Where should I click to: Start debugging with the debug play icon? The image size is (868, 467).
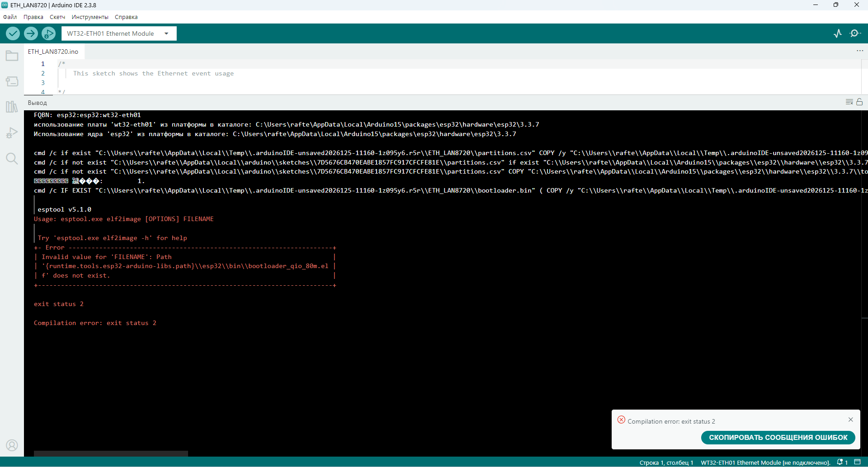(48, 33)
